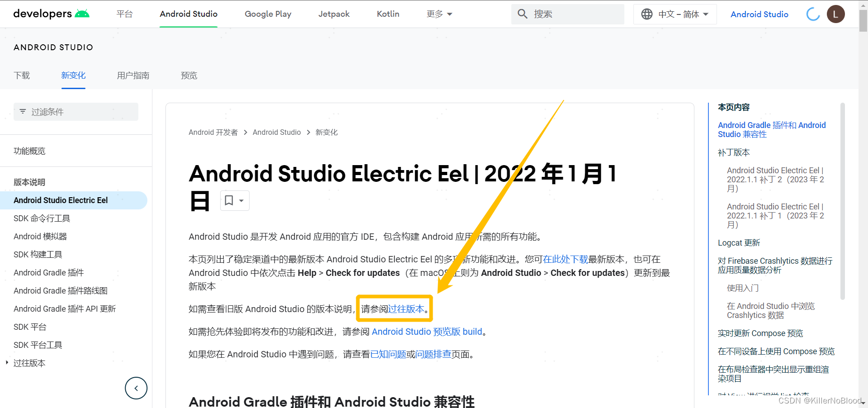Open Android Gradle 插件路线图 sidebar item

click(61, 291)
